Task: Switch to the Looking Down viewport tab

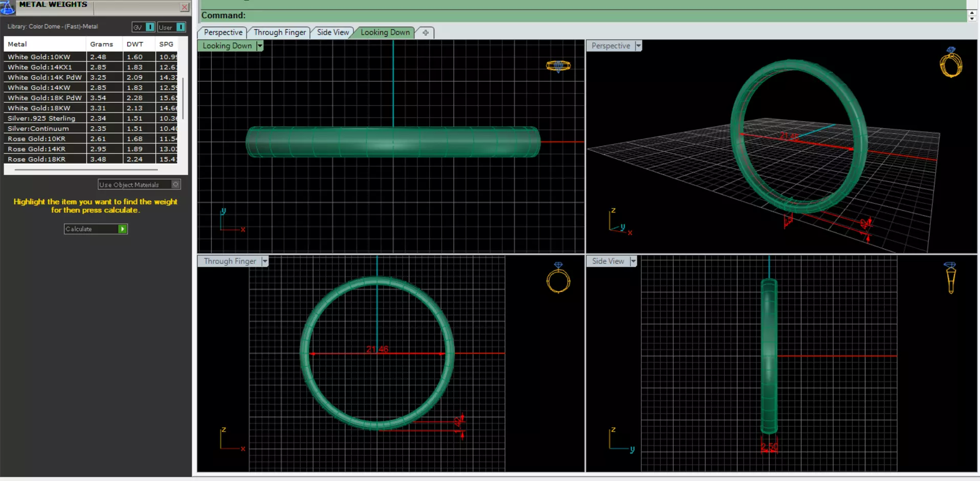Action: click(385, 32)
